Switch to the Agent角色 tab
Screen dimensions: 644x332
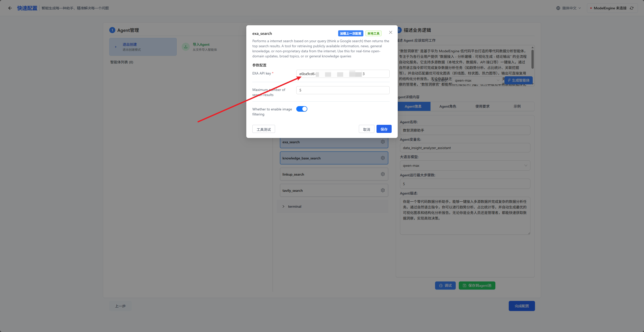(x=447, y=106)
